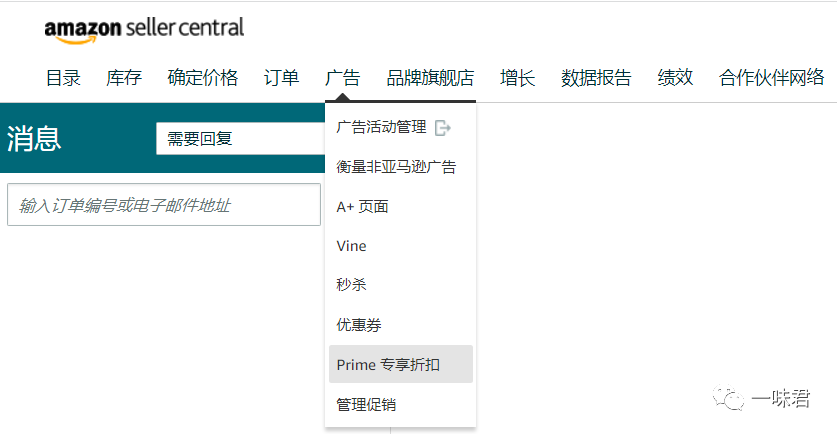Open the 品牌旗舰店 menu
Screen dimensions: 837x434
pos(430,78)
